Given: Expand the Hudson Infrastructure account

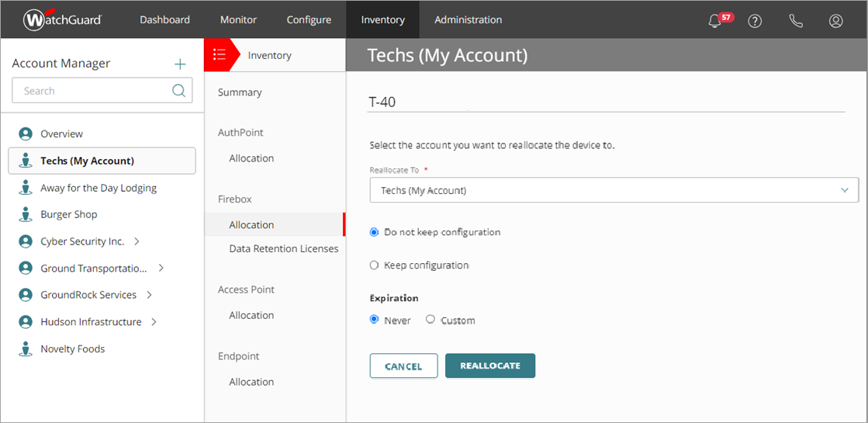Looking at the screenshot, I should (154, 321).
